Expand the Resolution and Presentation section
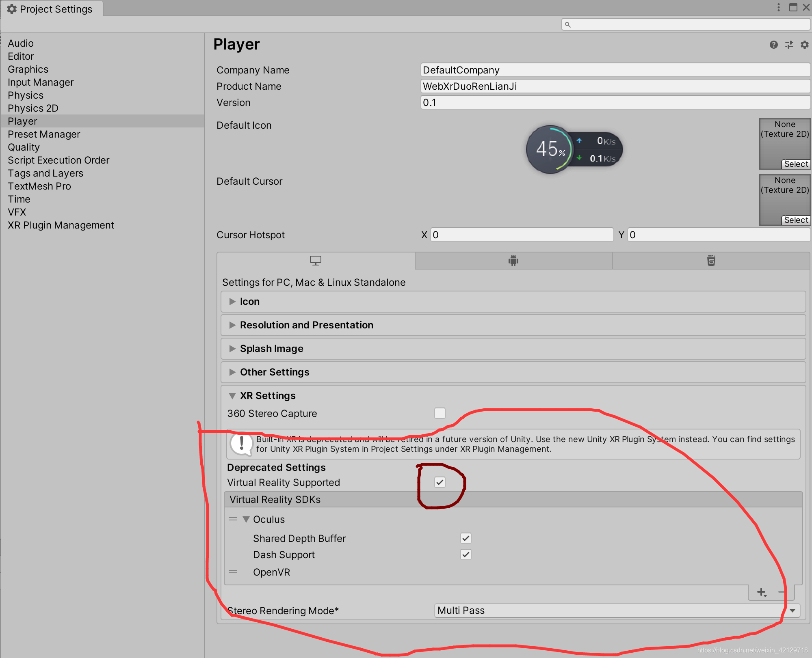812x658 pixels. [306, 325]
